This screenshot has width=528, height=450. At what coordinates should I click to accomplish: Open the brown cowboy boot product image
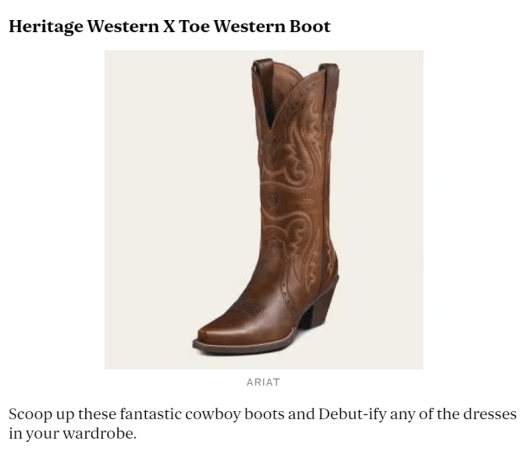tap(264, 210)
